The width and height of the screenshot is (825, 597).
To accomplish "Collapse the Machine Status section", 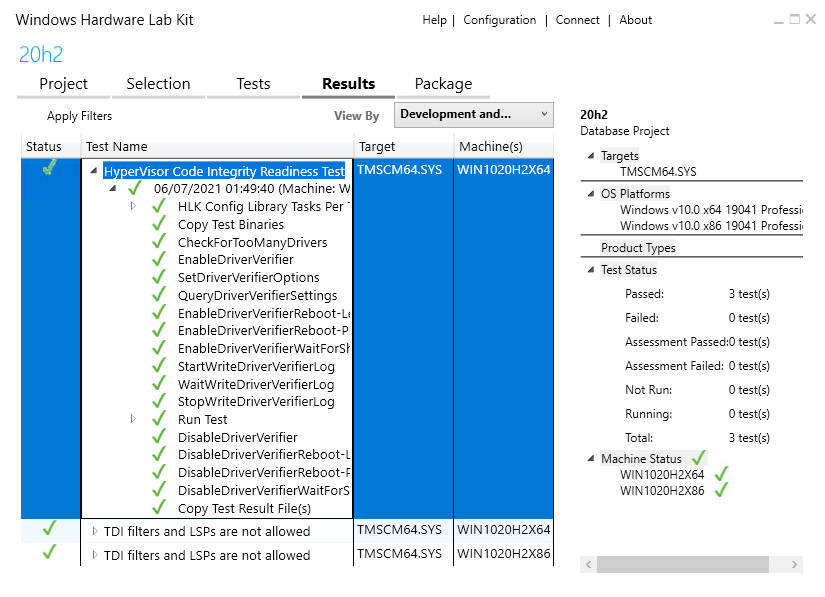I will point(591,458).
